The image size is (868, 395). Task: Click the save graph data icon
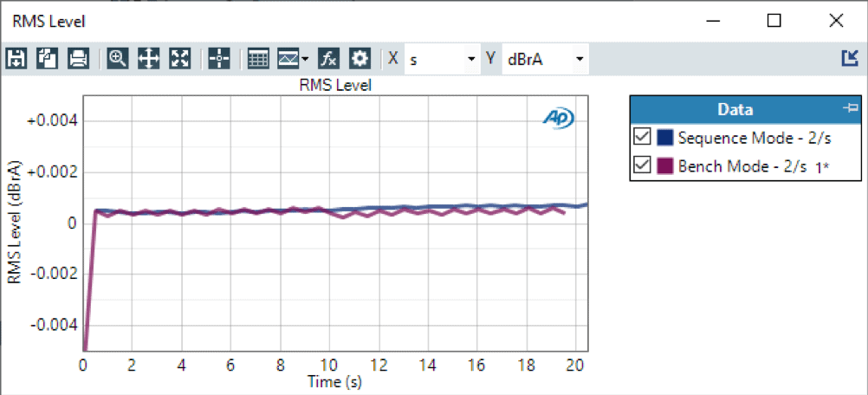pyautogui.click(x=16, y=59)
